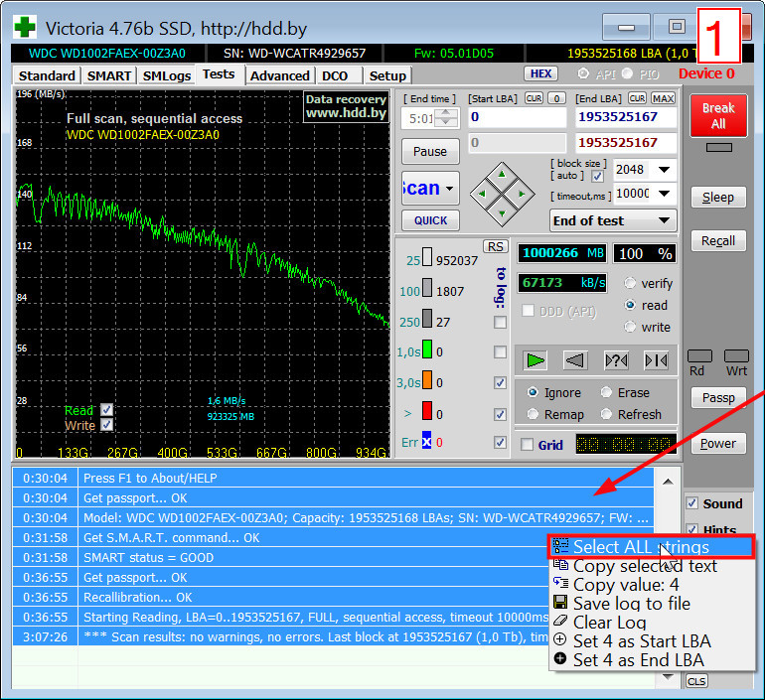Image resolution: width=765 pixels, height=700 pixels.
Task: Click the random access ?▷◁ icon
Action: (615, 360)
